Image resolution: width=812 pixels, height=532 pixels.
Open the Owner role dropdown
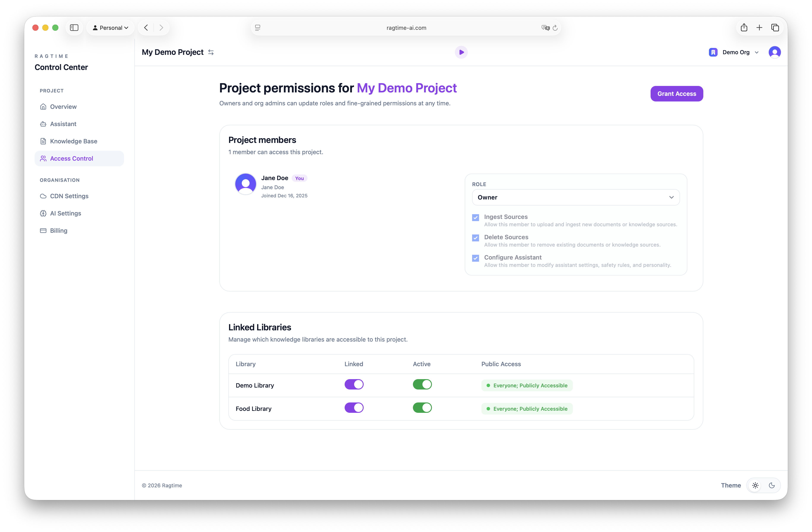point(576,197)
